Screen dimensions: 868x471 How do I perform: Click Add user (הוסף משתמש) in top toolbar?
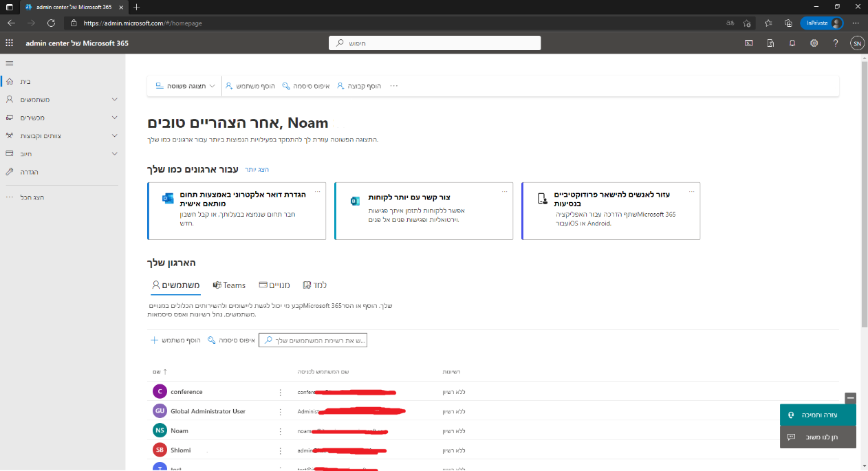[x=250, y=86]
